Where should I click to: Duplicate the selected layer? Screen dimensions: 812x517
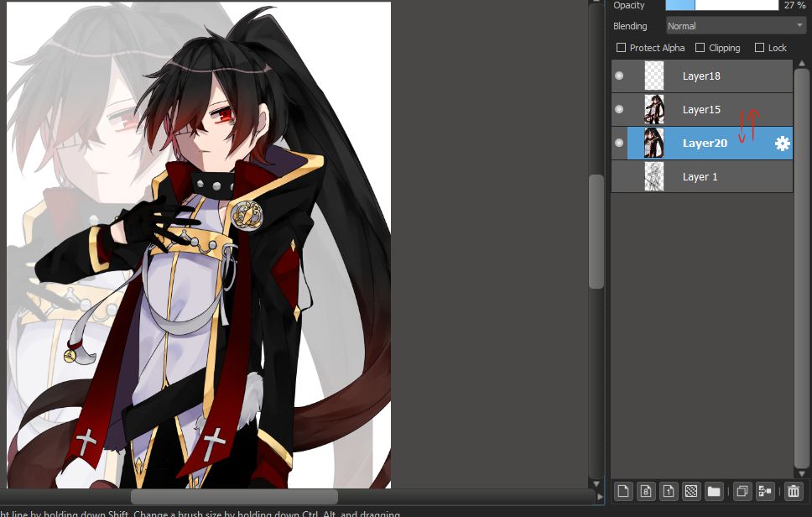(742, 491)
